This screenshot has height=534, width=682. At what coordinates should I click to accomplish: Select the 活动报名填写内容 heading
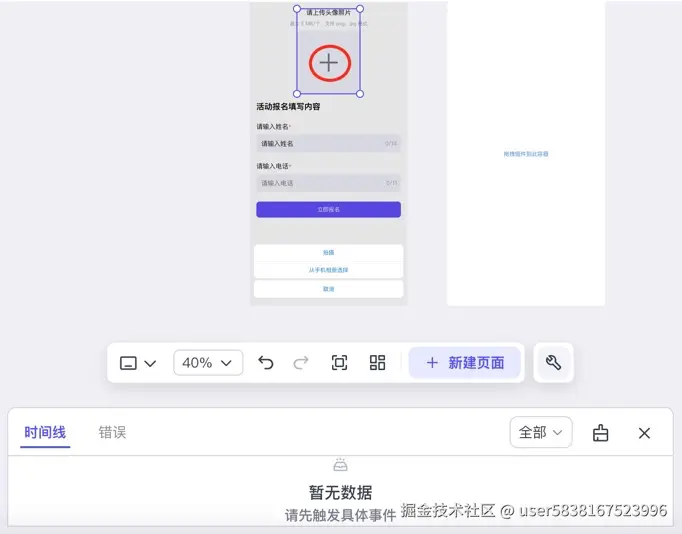pos(288,107)
